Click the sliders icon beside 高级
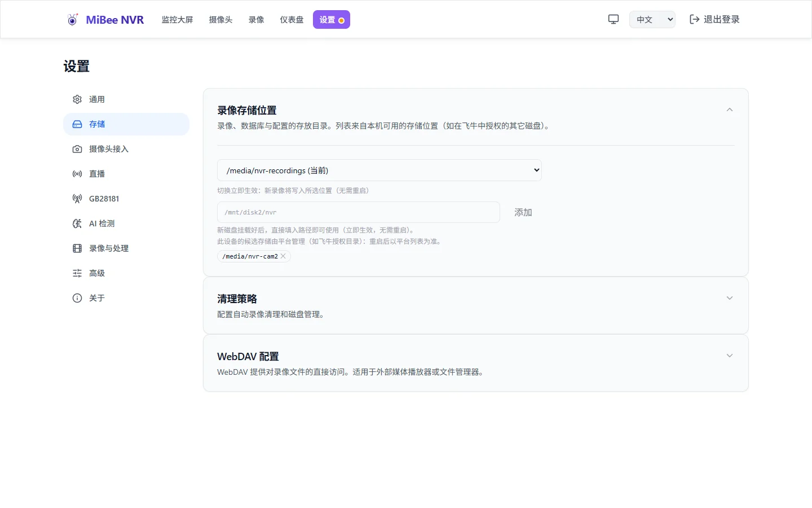This screenshot has width=812, height=508. [x=77, y=273]
